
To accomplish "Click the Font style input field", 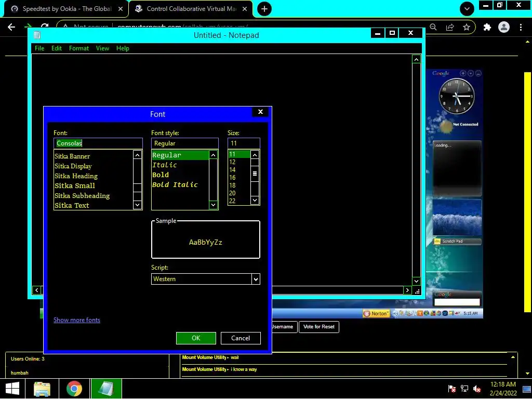I will pyautogui.click(x=184, y=143).
